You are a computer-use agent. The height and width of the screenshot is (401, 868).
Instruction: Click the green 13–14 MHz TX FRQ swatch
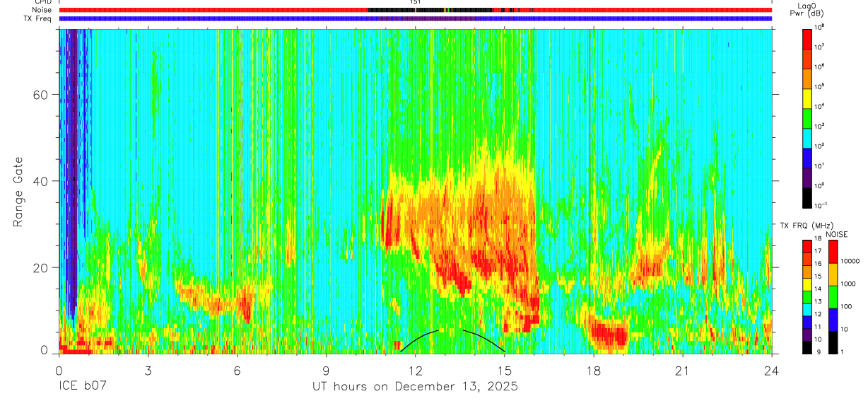[x=808, y=297]
